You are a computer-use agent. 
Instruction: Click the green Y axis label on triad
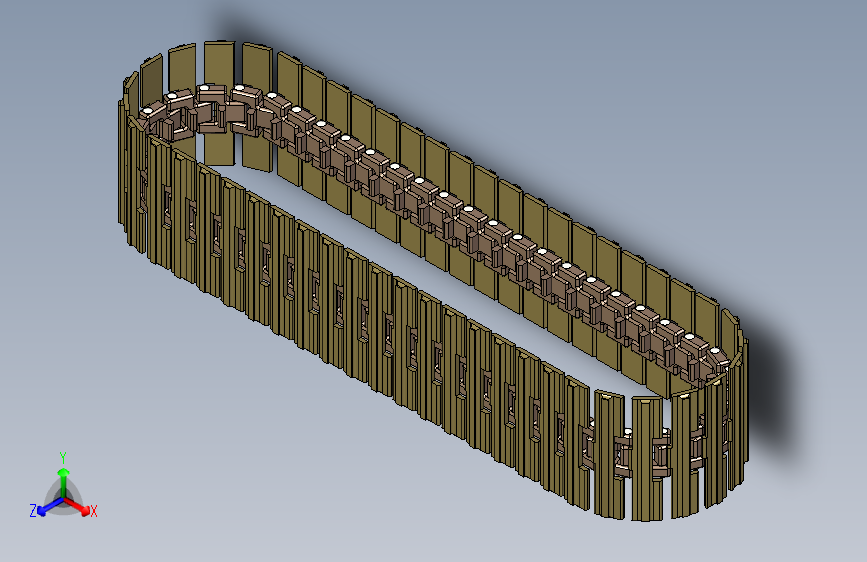click(63, 458)
